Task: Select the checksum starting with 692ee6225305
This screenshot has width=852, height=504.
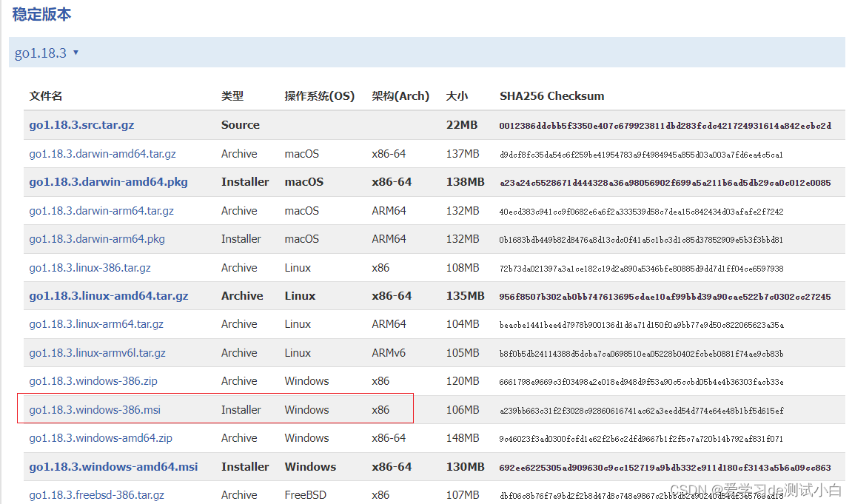Action: pyautogui.click(x=665, y=468)
